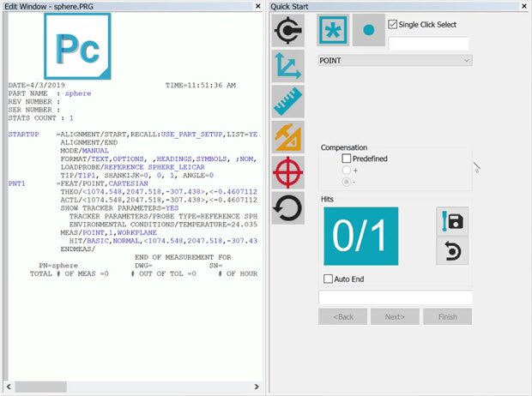Click the probe calibration icon in sidebar
This screenshot has height=396, width=532.
(288, 30)
